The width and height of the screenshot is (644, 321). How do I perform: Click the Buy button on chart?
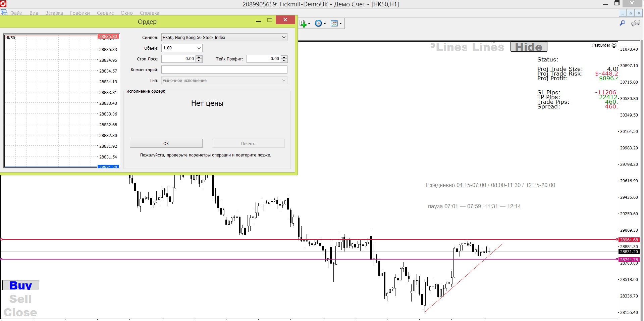click(x=21, y=285)
